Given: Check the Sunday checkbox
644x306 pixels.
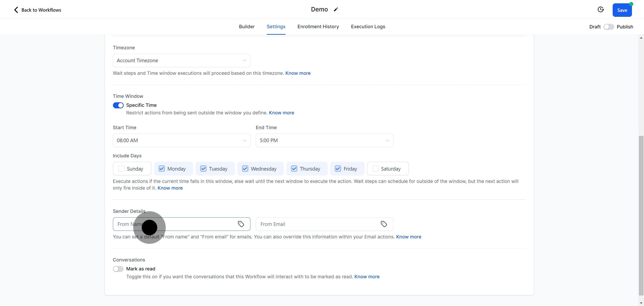Looking at the screenshot, I should click(x=121, y=169).
